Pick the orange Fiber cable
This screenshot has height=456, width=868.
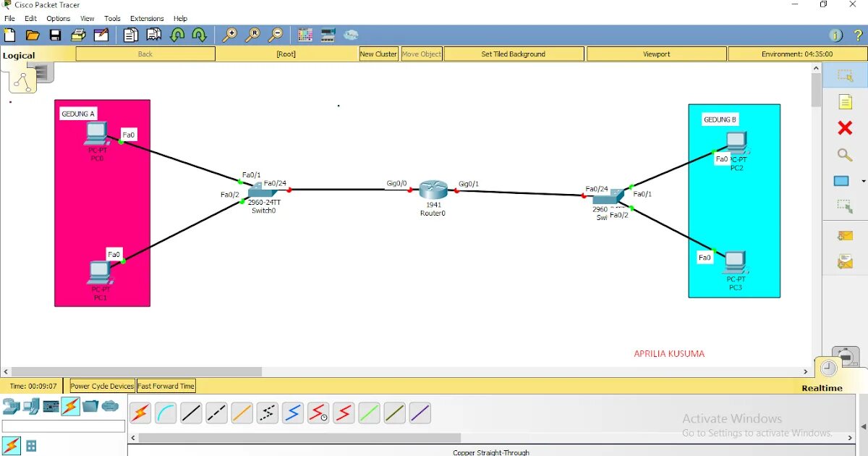242,413
